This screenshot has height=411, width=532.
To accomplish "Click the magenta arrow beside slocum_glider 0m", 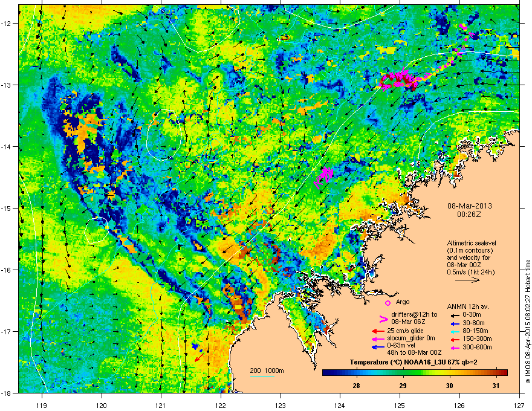I will click(378, 338).
